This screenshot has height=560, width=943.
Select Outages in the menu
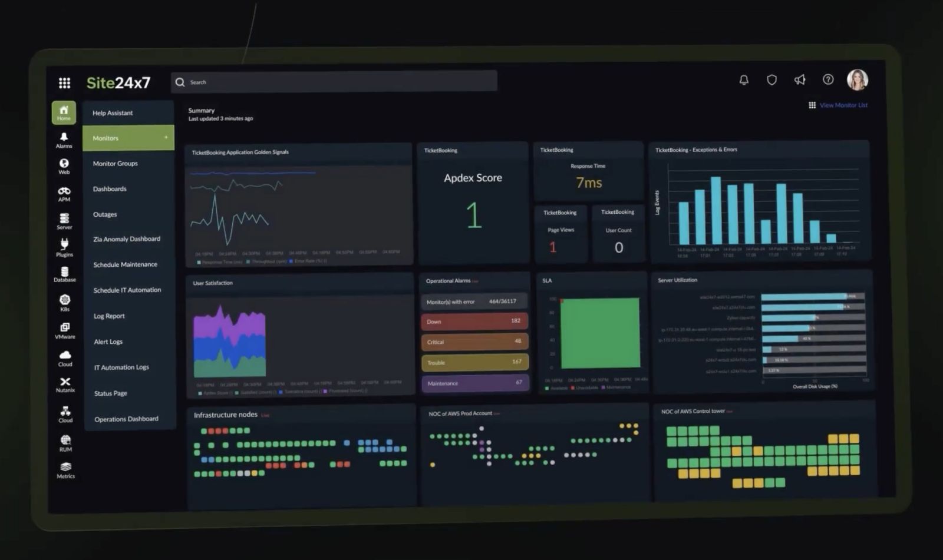point(105,214)
